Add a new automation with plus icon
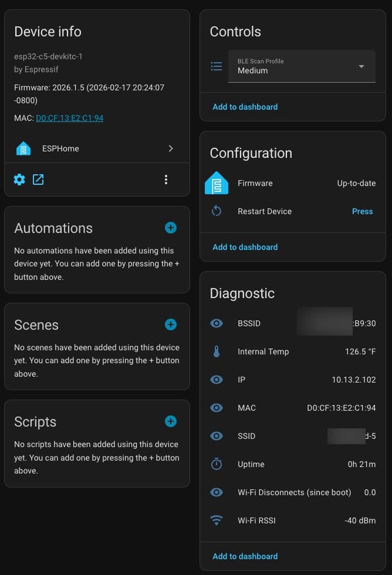Screen dimensions: 392x575 pos(170,228)
